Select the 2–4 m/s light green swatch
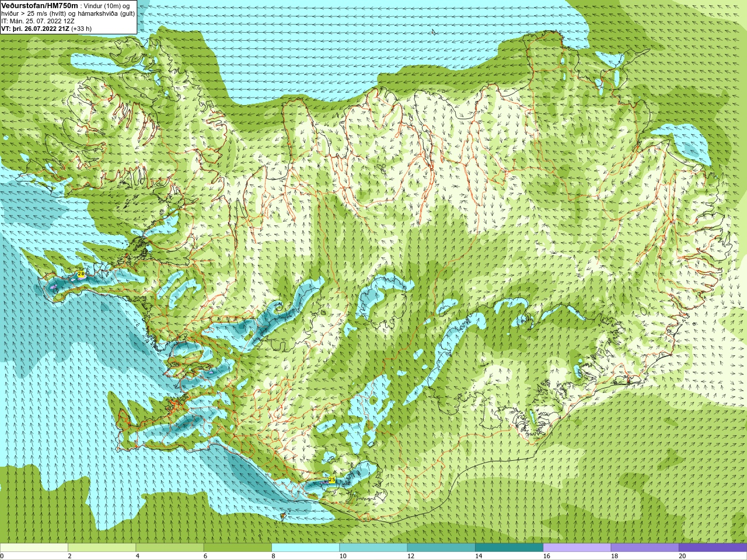Screen dimensions: 747x560 [102, 548]
